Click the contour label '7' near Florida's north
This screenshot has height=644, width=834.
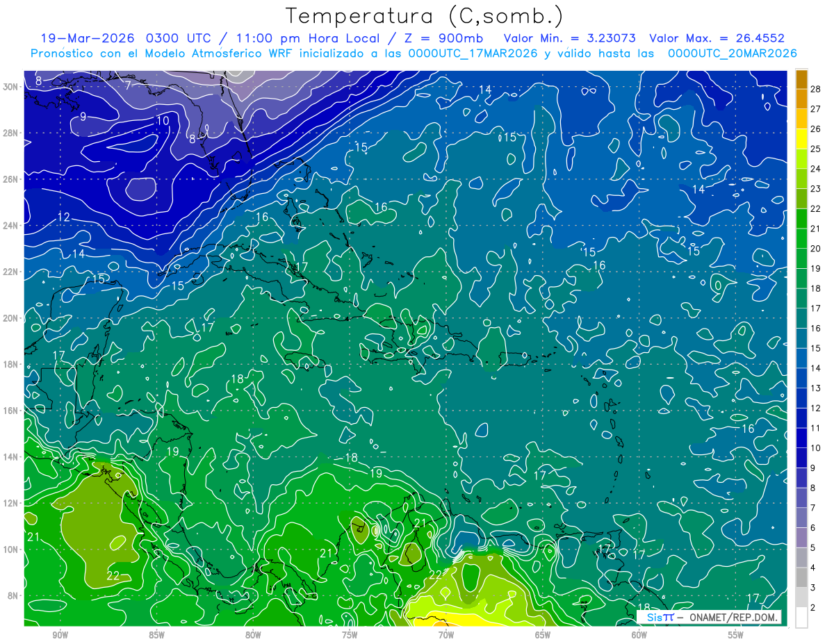point(129,85)
